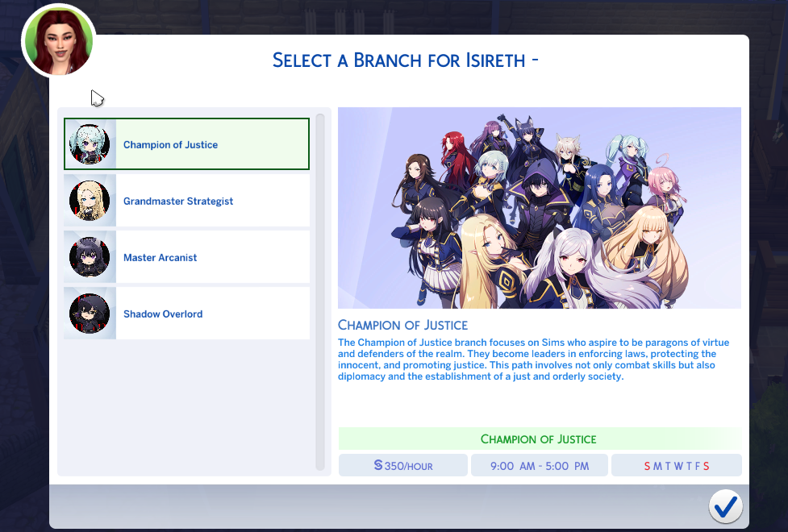Click the 9:00 AM - 5:00 PM work hours
Screen dimensions: 788x532
coord(540,465)
